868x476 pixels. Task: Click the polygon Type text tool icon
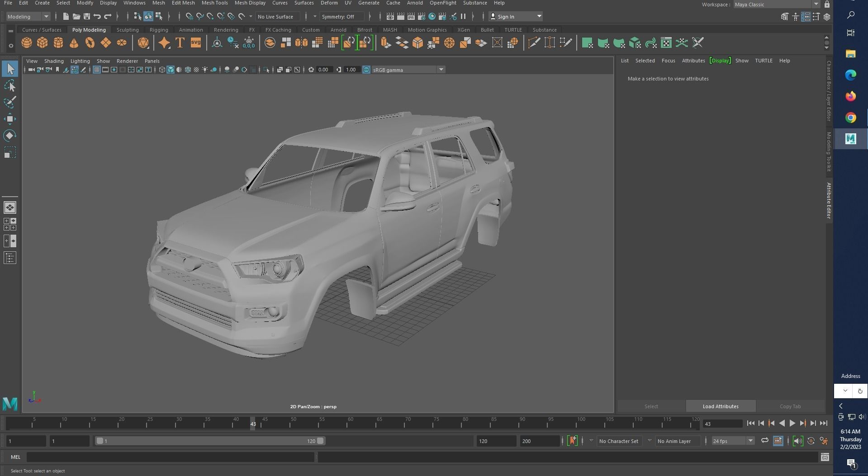click(x=180, y=43)
